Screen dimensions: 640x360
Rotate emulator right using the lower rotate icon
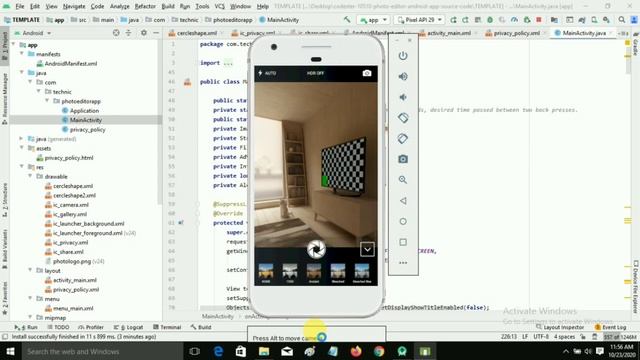click(x=403, y=138)
